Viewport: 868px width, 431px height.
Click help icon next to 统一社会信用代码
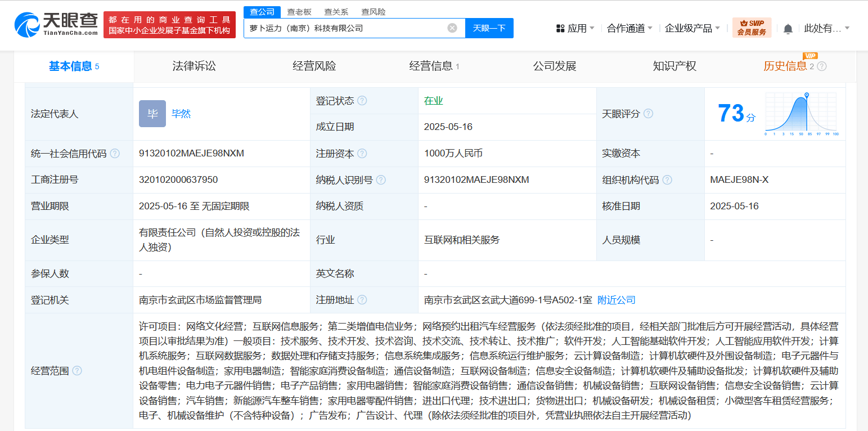coord(115,154)
